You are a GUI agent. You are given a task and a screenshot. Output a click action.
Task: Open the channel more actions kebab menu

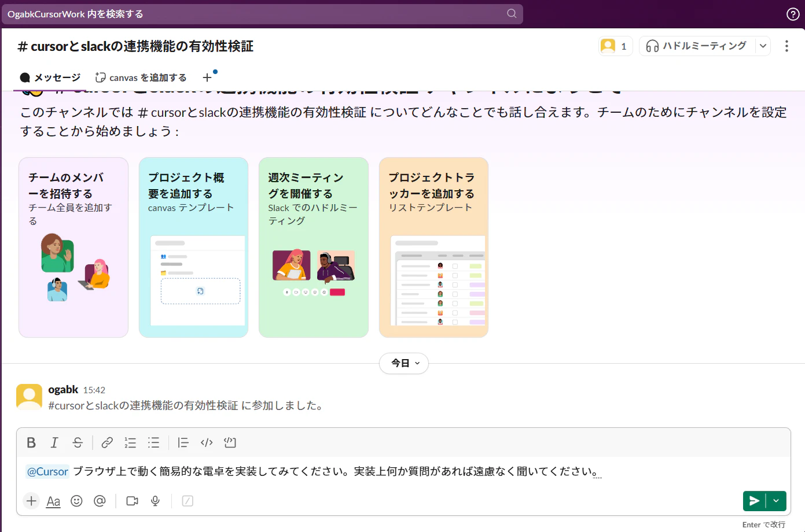(x=786, y=46)
